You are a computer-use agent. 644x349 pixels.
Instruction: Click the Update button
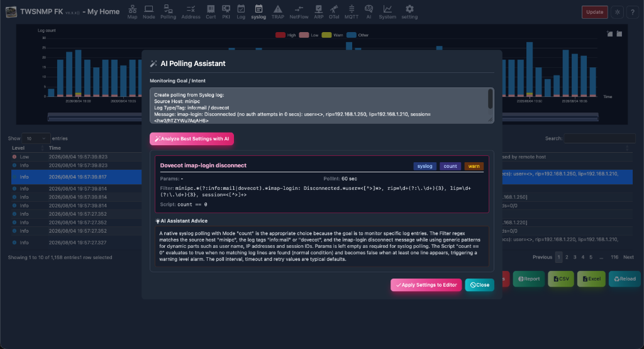[594, 12]
